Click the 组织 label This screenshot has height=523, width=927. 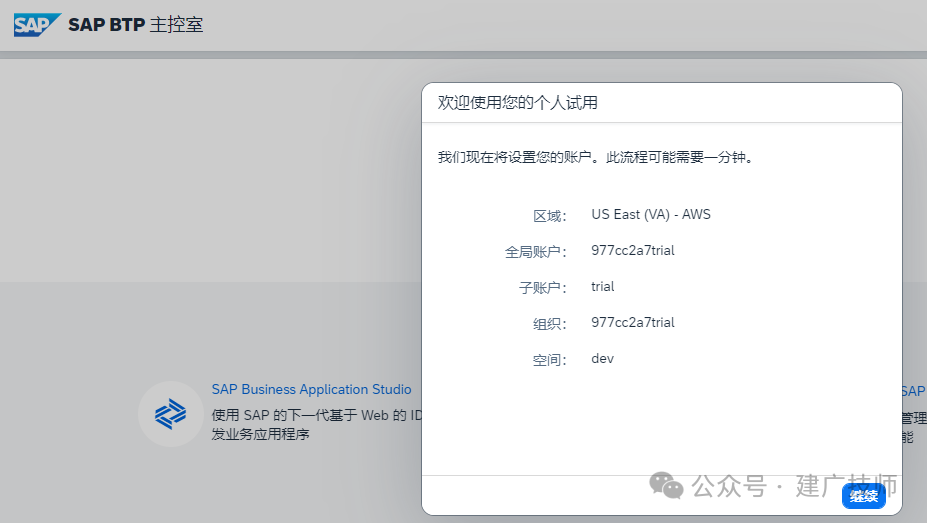[x=550, y=324]
